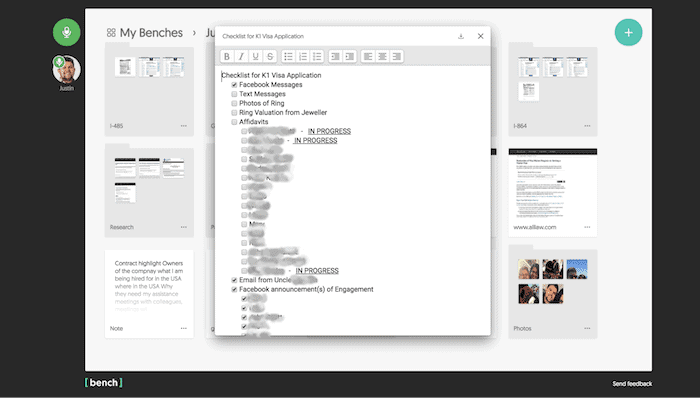The width and height of the screenshot is (700, 398).
Task: Apply strikethrough formatting
Action: point(270,56)
